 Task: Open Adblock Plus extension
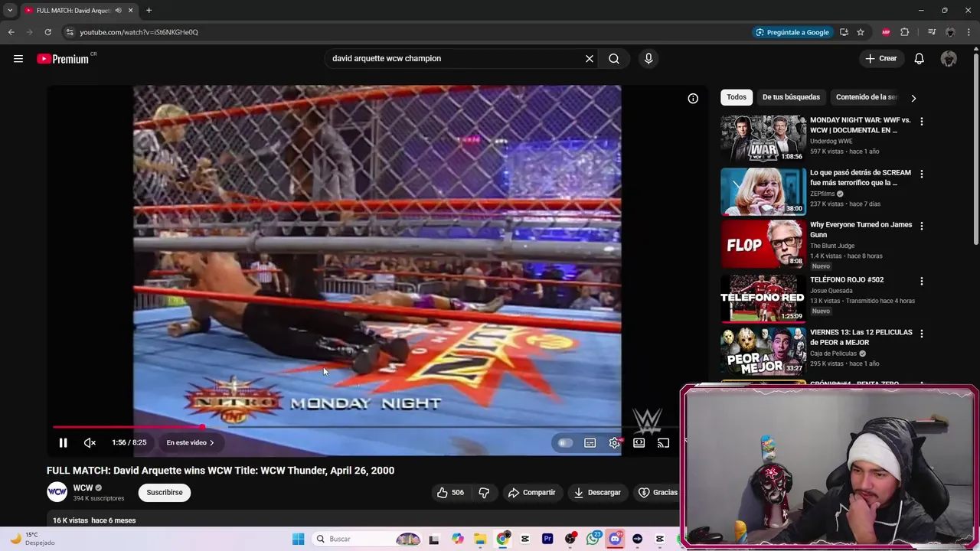[x=886, y=32]
